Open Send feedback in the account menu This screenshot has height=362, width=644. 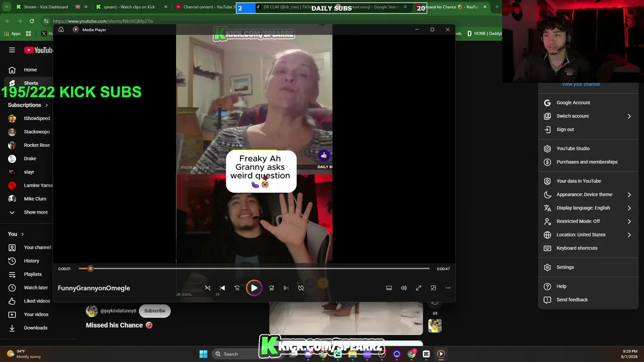click(589, 300)
